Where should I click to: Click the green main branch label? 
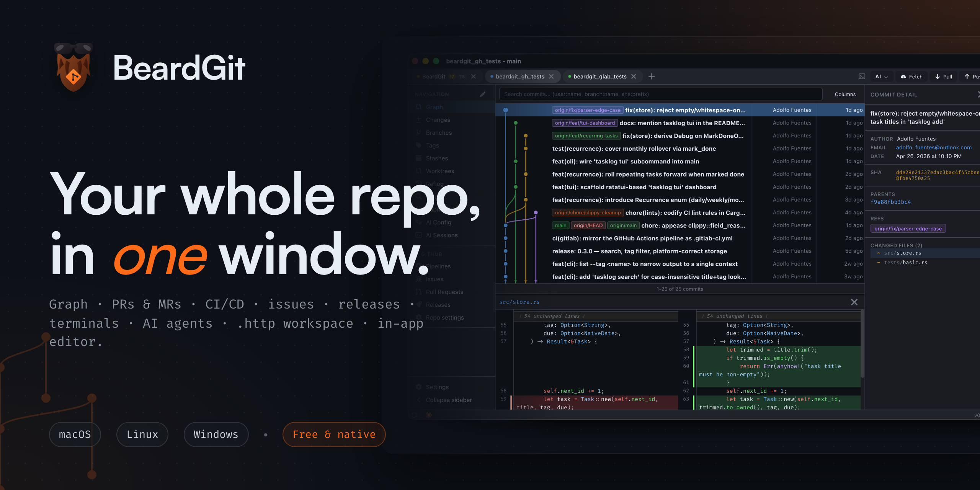560,225
